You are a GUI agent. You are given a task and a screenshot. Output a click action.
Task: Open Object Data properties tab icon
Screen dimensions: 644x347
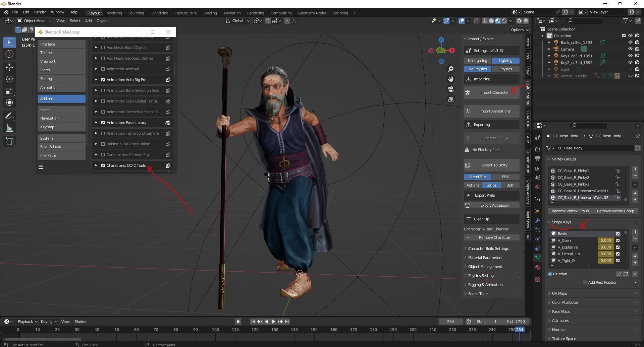[538, 258]
